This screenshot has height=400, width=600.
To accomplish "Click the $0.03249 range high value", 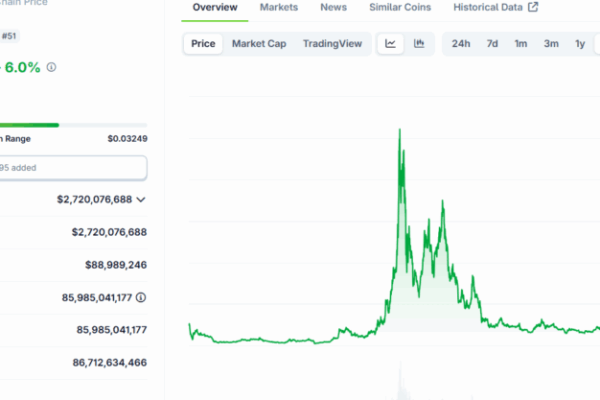I will (127, 139).
